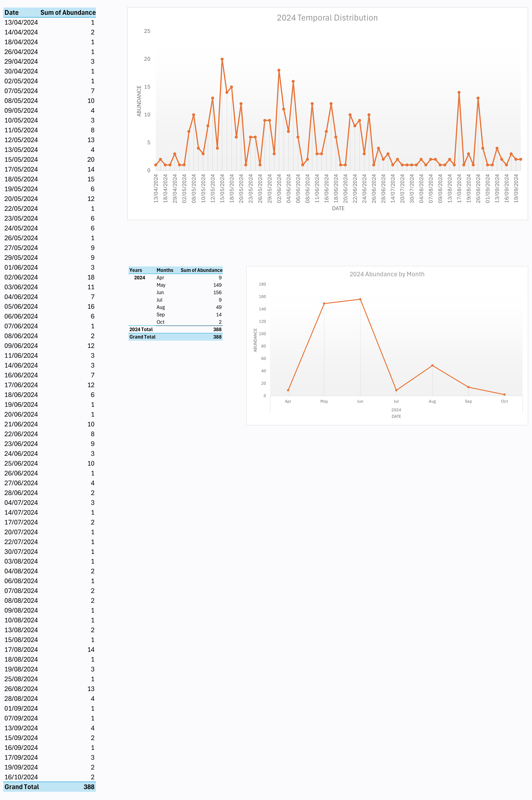Click the ABUNDANCE axis label in Temporal chart

click(x=139, y=101)
